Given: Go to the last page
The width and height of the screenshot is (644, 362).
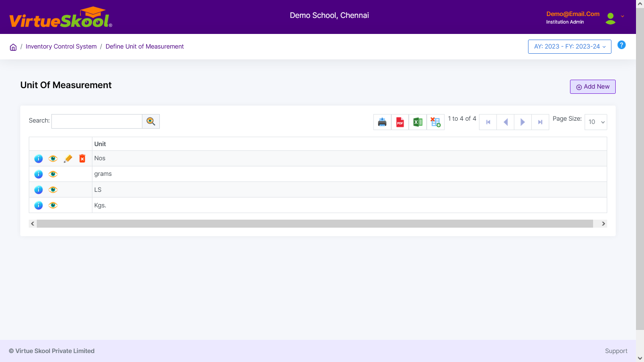Looking at the screenshot, I should click(540, 122).
